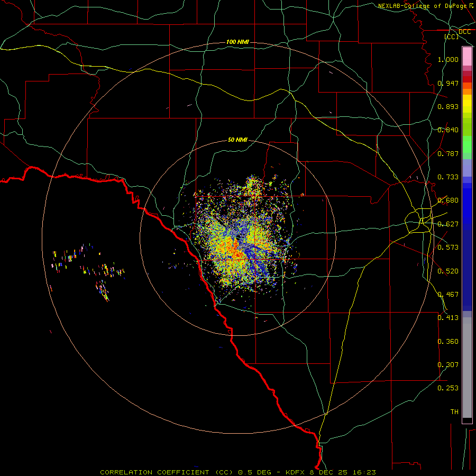Select the 1.000 value on the color scale
The height and width of the screenshot is (476, 476).
point(448,59)
